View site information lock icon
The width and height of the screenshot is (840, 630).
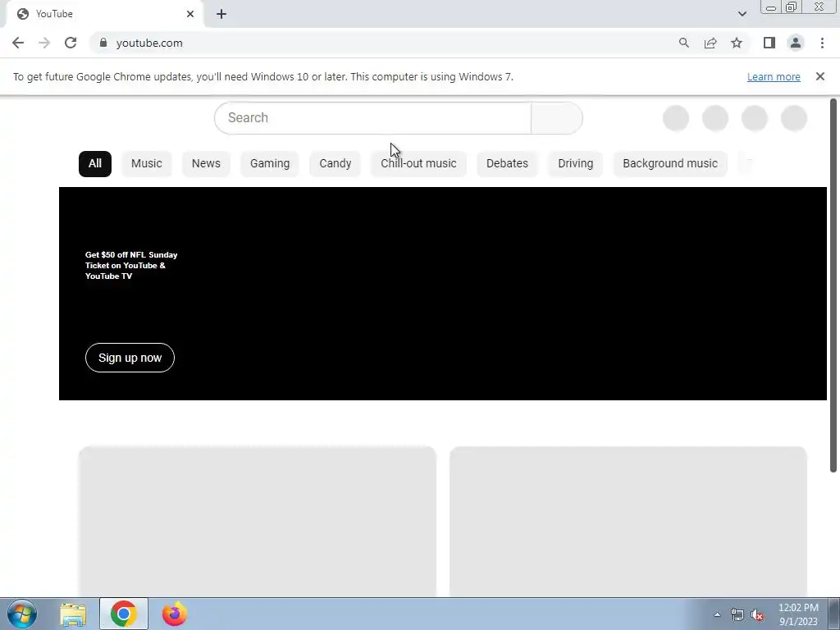(103, 43)
